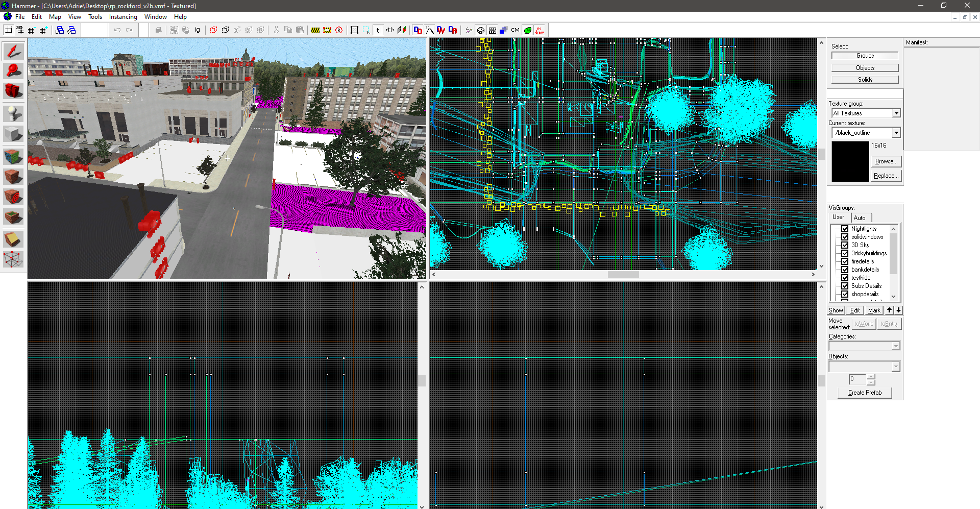Open the Tools menu
This screenshot has width=980, height=509.
coord(95,17)
